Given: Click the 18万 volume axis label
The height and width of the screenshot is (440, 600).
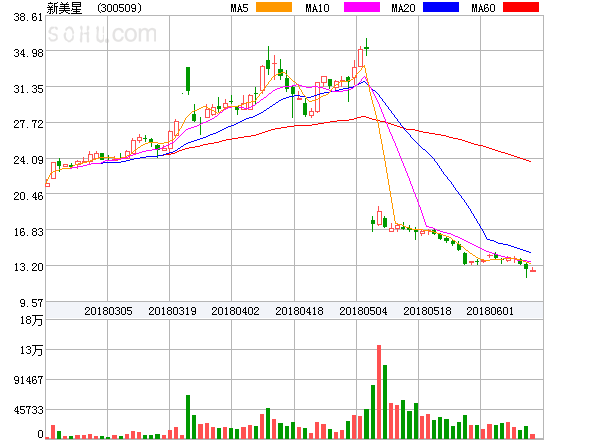Looking at the screenshot, I should click(31, 320).
